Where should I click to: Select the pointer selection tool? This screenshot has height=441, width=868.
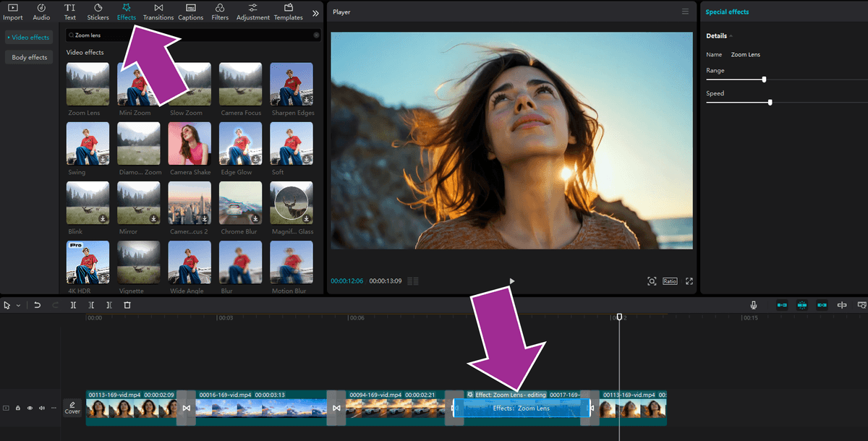point(7,305)
